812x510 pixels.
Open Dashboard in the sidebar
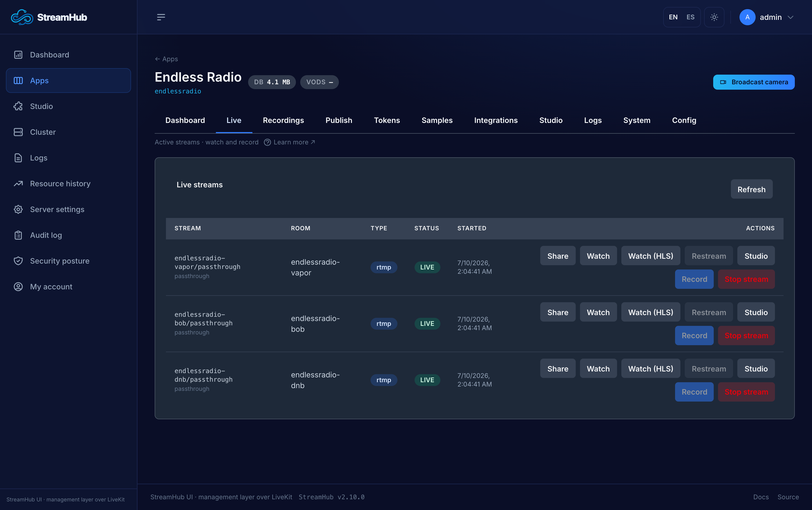(68, 54)
